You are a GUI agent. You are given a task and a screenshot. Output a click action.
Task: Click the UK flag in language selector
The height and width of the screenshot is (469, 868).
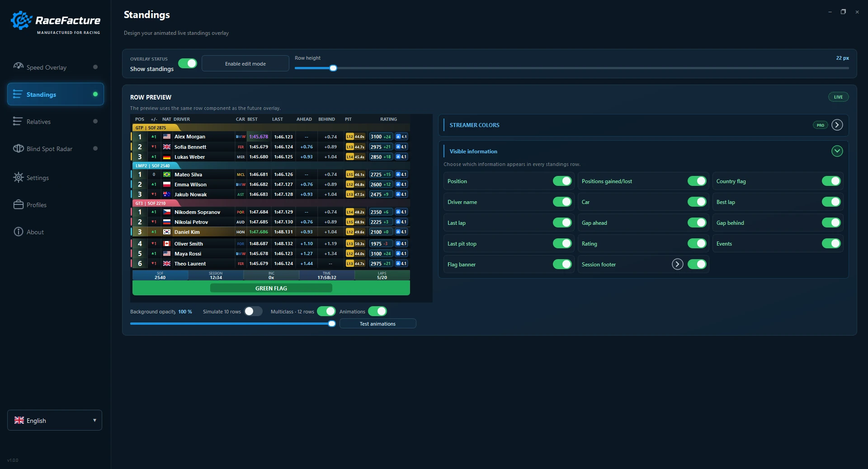pos(19,420)
